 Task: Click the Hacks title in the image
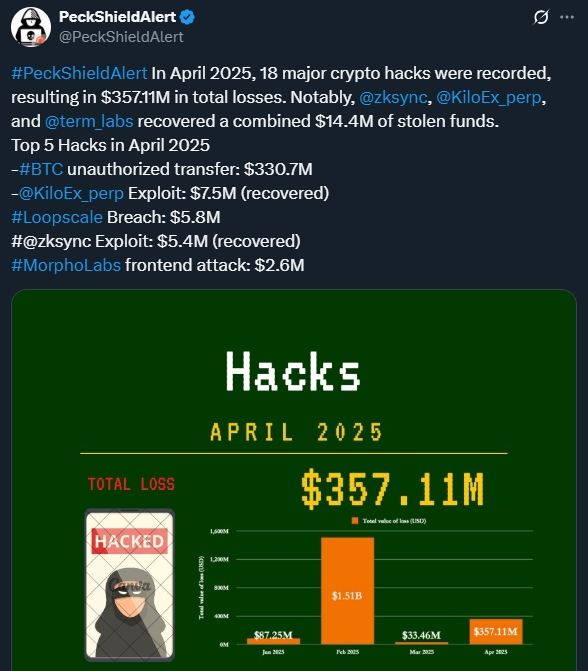pos(293,371)
